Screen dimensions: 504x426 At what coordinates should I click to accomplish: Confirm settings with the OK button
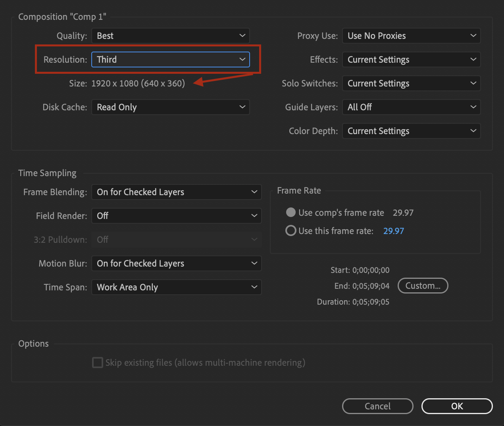[x=457, y=406]
